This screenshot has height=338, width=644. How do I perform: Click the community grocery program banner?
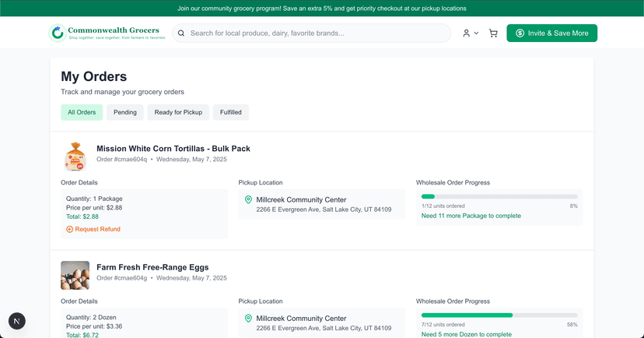(x=322, y=9)
